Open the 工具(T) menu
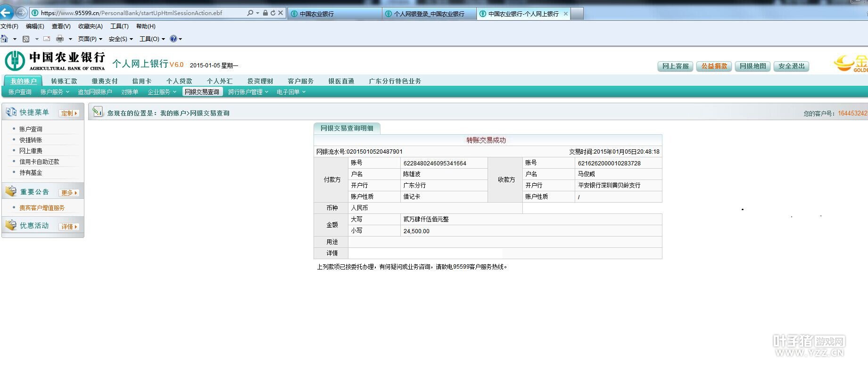Image resolution: width=868 pixels, height=376 pixels. (119, 26)
